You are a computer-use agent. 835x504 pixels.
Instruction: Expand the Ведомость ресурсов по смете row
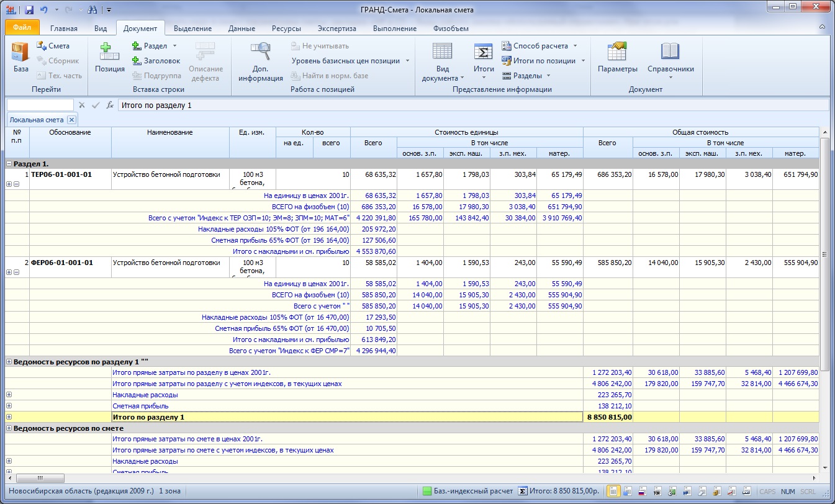pyautogui.click(x=9, y=428)
